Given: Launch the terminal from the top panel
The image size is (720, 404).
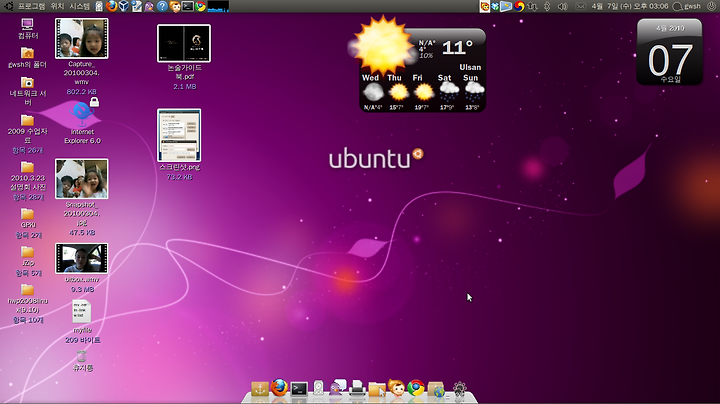Looking at the screenshot, I should [187, 6].
